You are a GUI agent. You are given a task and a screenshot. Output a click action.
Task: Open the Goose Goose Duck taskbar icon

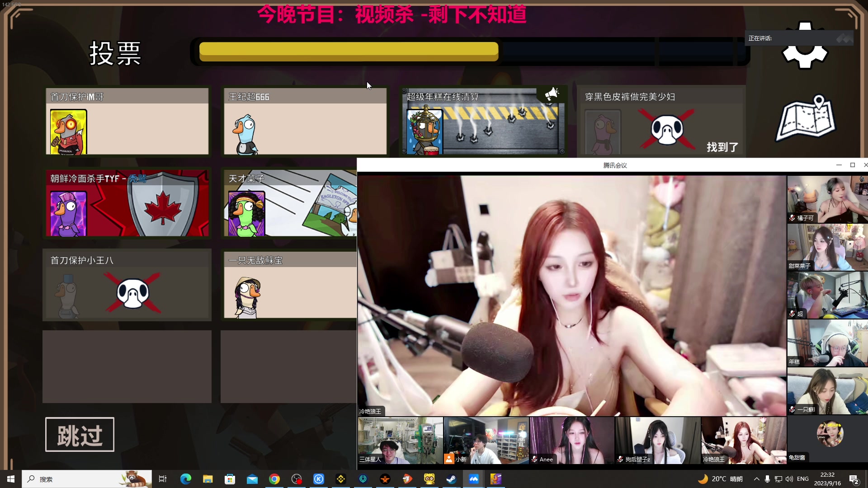pos(495,479)
